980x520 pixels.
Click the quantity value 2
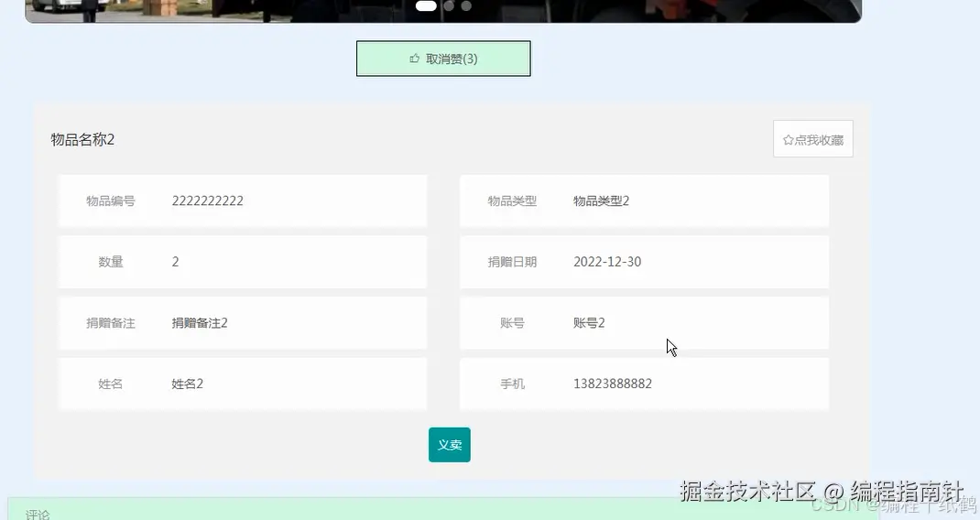[176, 262]
